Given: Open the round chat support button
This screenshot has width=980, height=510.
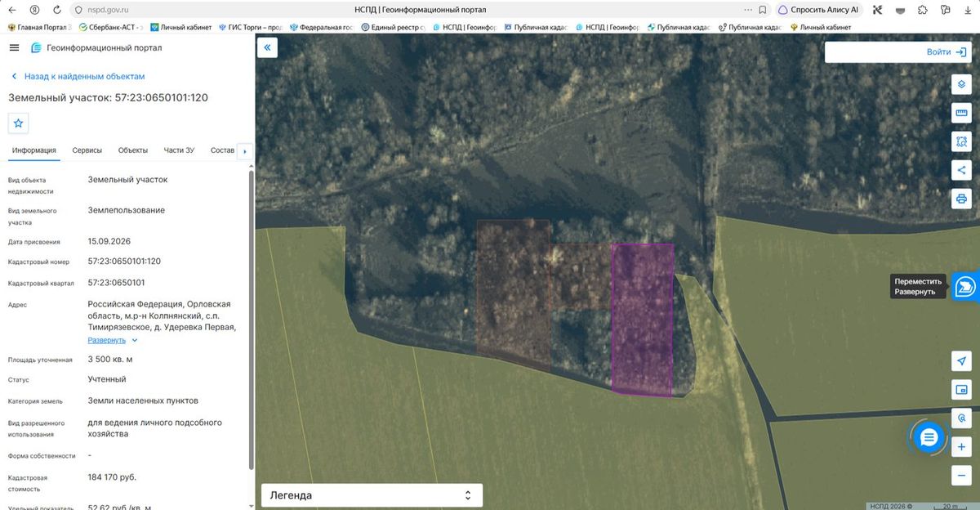Looking at the screenshot, I should pos(929,438).
